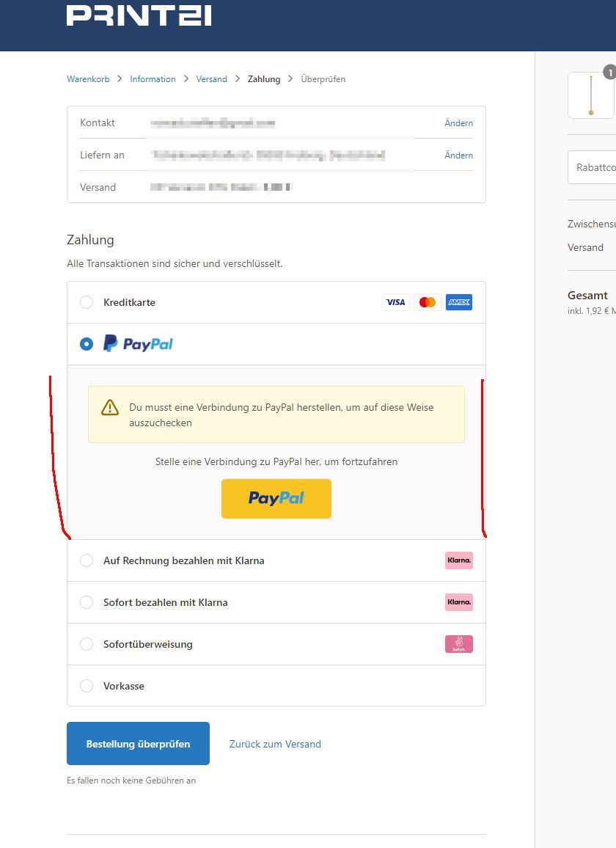Click the pink Sofort badge icon
616x848 pixels.
[458, 644]
